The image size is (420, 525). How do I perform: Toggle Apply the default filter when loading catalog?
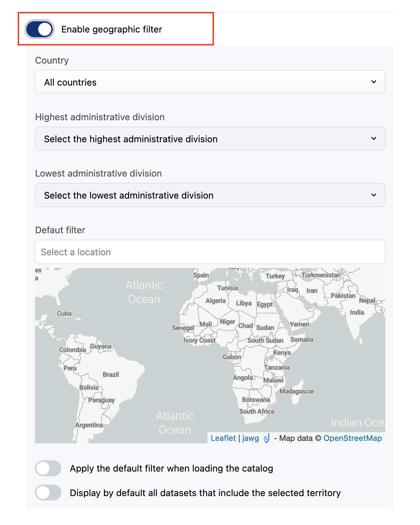(48, 469)
